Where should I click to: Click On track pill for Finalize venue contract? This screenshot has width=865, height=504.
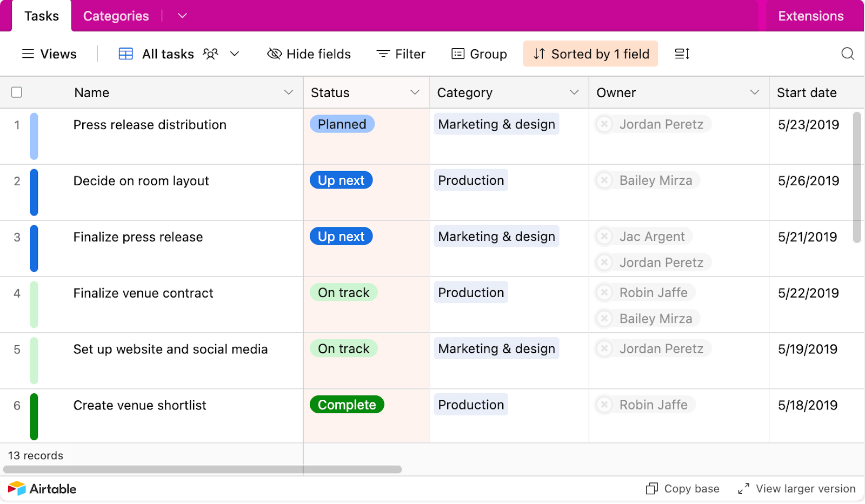pyautogui.click(x=344, y=293)
